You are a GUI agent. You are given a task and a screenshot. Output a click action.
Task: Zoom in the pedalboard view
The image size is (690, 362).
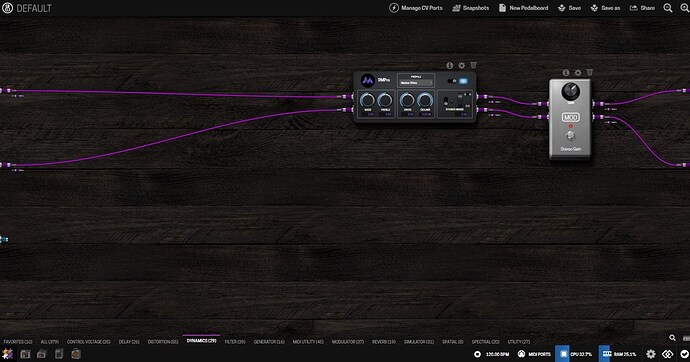coord(685,8)
